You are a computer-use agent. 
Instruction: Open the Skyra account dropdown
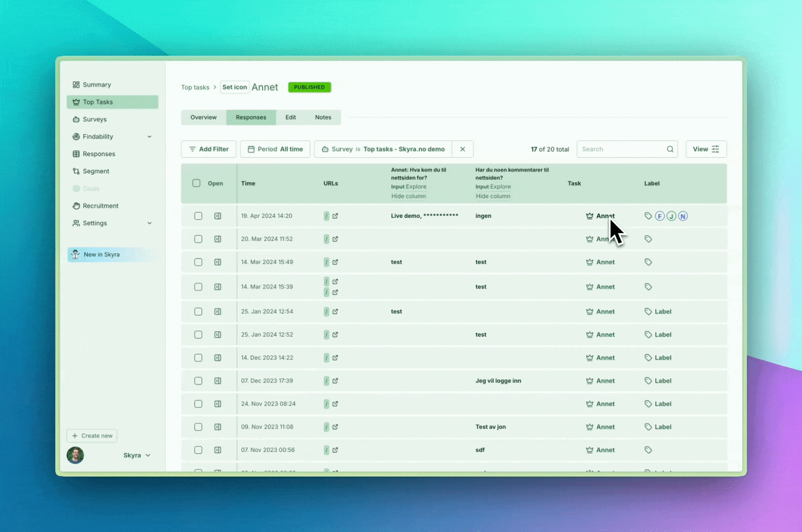(137, 455)
